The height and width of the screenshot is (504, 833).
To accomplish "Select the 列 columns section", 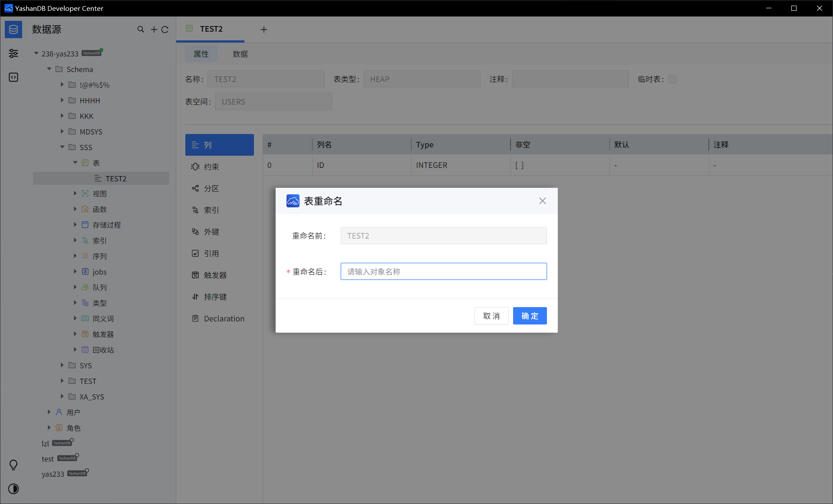I will click(220, 145).
